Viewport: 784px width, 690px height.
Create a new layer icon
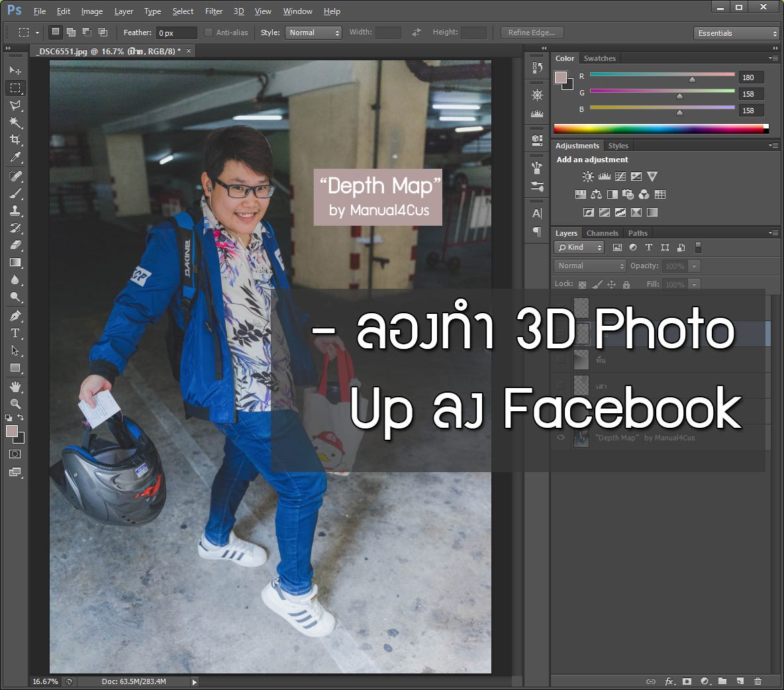pyautogui.click(x=740, y=681)
